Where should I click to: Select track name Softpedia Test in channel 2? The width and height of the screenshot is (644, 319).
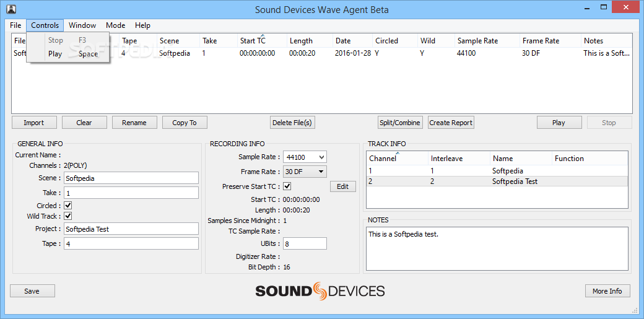(515, 181)
